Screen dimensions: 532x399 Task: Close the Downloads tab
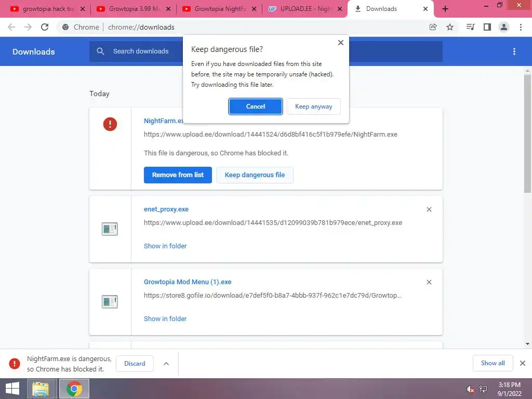(x=425, y=9)
